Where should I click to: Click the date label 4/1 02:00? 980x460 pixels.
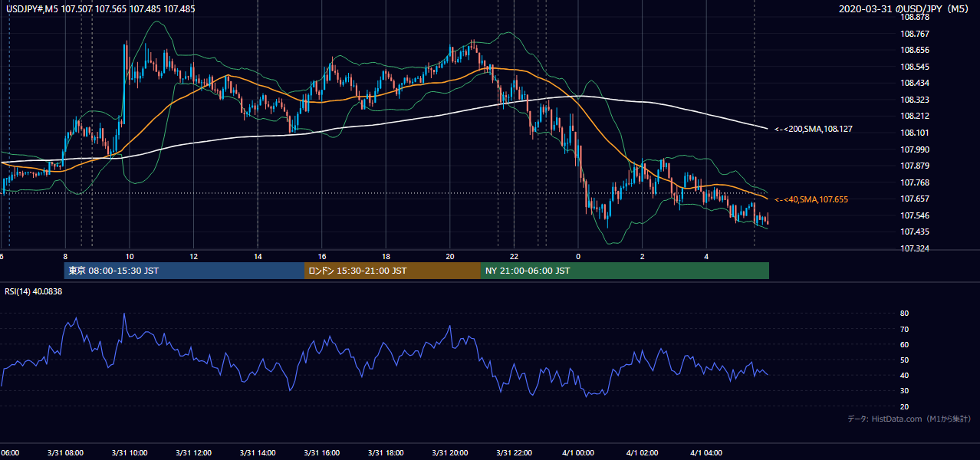[642, 453]
